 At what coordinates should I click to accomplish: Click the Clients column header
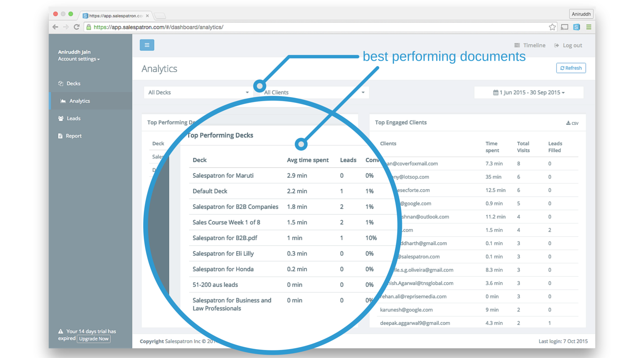(x=388, y=144)
